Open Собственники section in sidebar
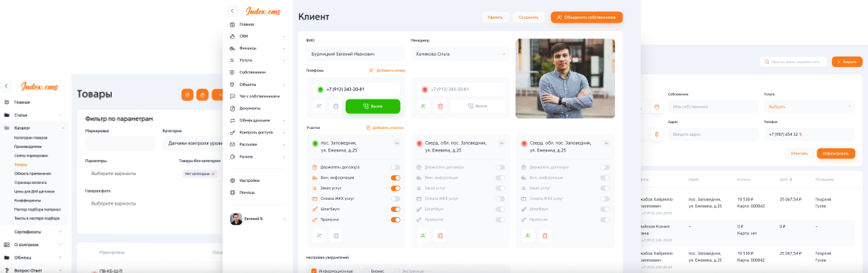 click(252, 72)
